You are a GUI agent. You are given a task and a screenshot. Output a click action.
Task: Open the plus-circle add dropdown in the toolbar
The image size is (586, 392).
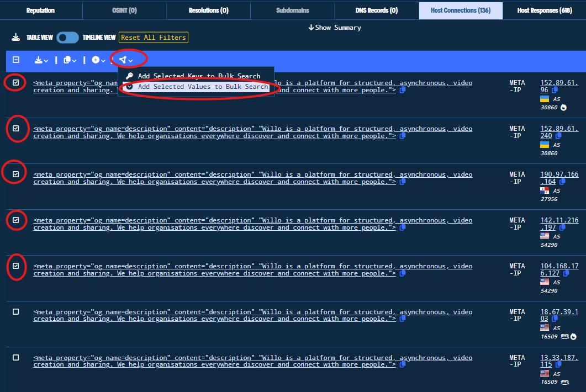pyautogui.click(x=98, y=60)
